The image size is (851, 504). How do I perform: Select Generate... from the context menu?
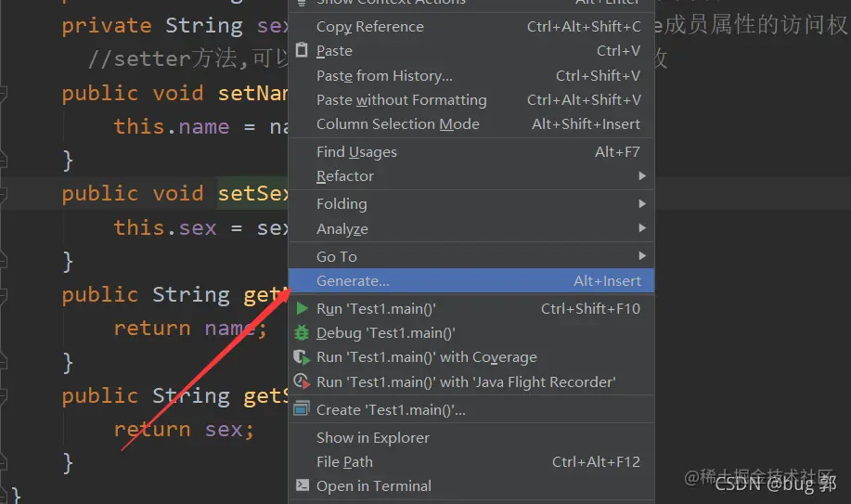click(x=471, y=281)
